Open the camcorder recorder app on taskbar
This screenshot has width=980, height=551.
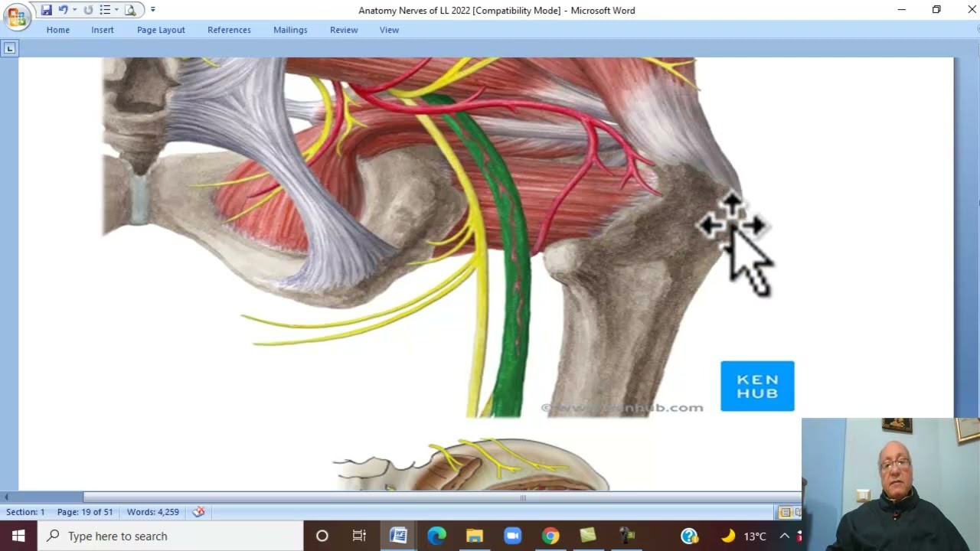click(x=626, y=536)
